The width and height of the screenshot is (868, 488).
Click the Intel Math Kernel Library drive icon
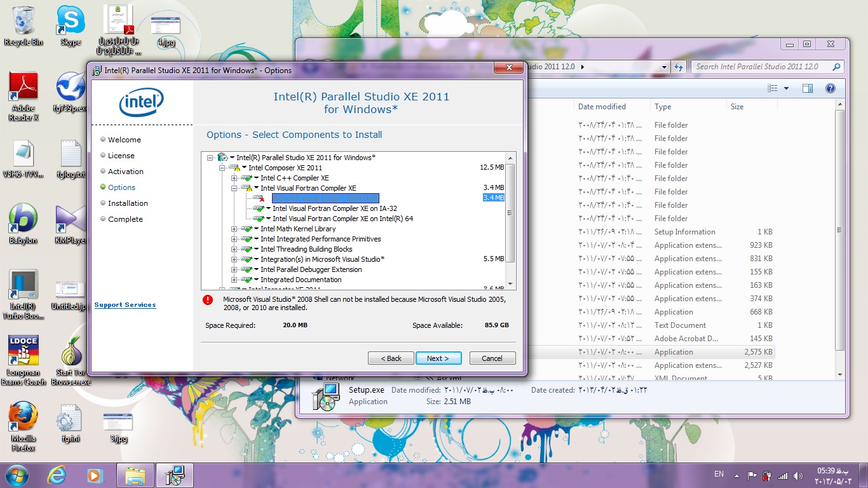pos(247,229)
